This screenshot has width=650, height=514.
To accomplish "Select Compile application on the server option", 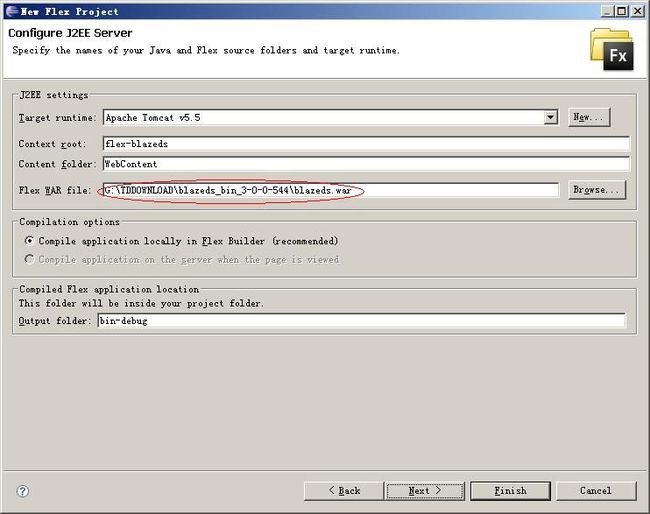I will click(x=182, y=259).
